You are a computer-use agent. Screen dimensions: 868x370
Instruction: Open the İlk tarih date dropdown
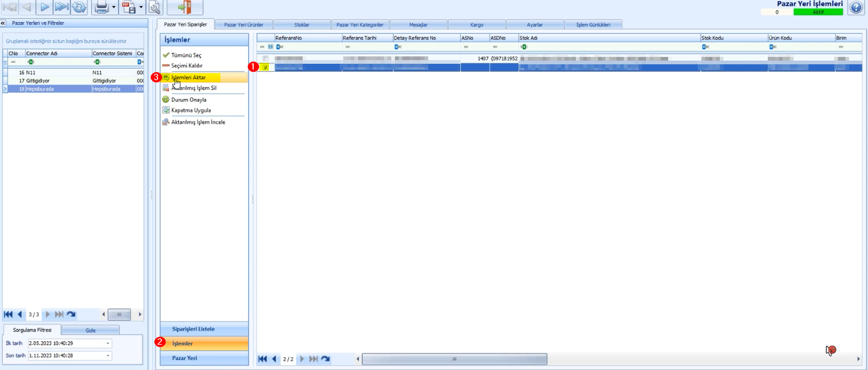[108, 343]
